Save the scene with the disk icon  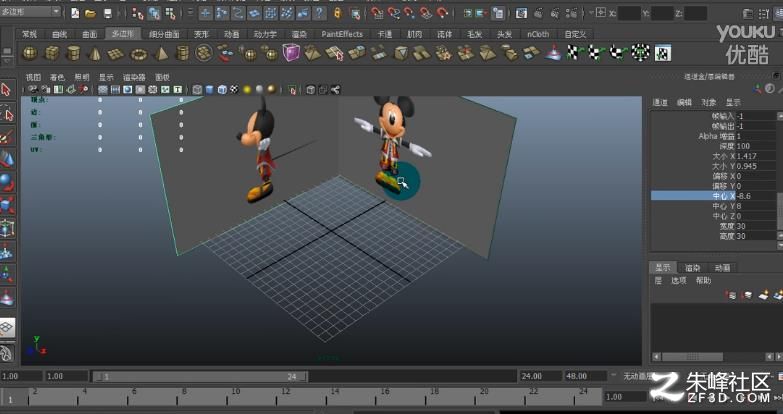(107, 13)
